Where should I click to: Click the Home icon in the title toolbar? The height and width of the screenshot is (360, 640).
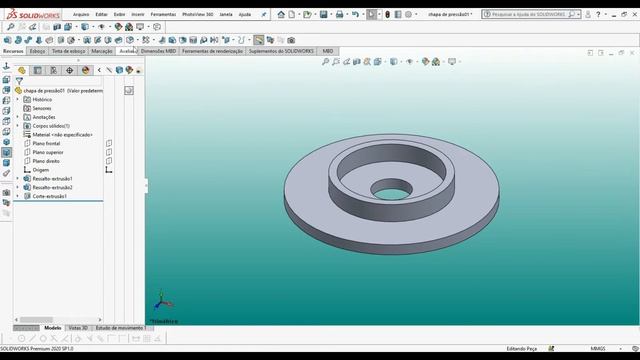[x=281, y=14]
